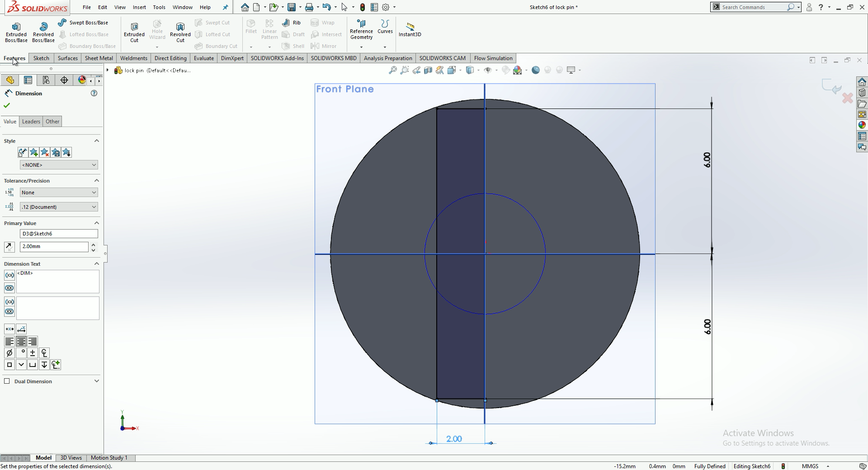Switch to the Evaluate tab

204,58
